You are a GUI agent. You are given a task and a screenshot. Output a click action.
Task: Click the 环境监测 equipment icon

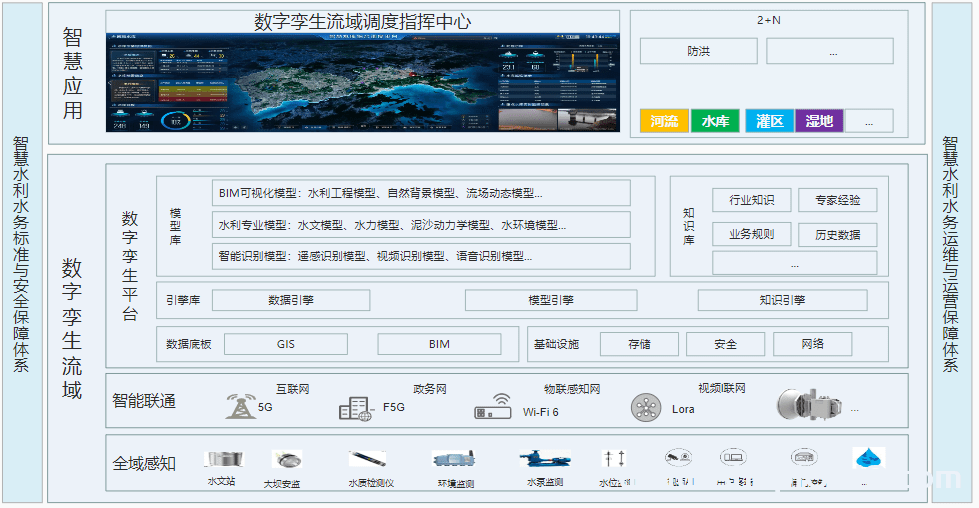pyautogui.click(x=454, y=460)
